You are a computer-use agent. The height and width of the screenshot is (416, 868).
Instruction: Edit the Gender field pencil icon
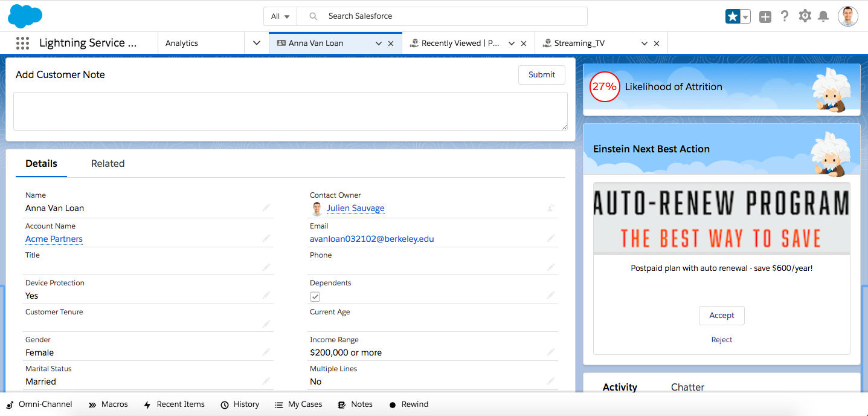coord(266,352)
